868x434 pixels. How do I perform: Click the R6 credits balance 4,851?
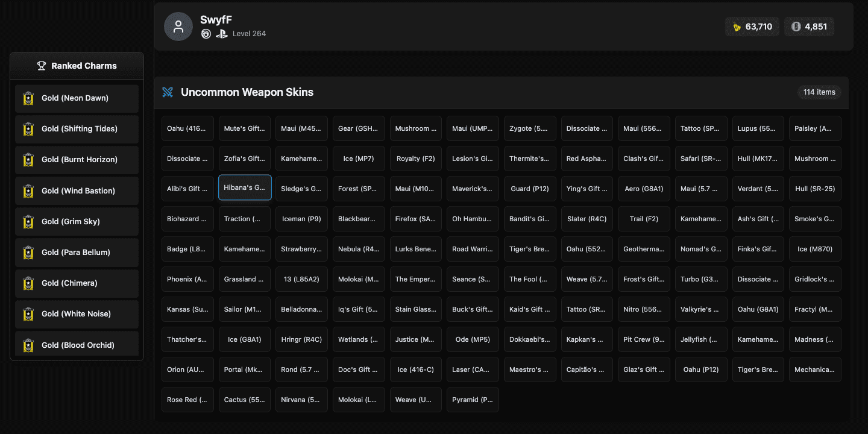[x=809, y=27]
